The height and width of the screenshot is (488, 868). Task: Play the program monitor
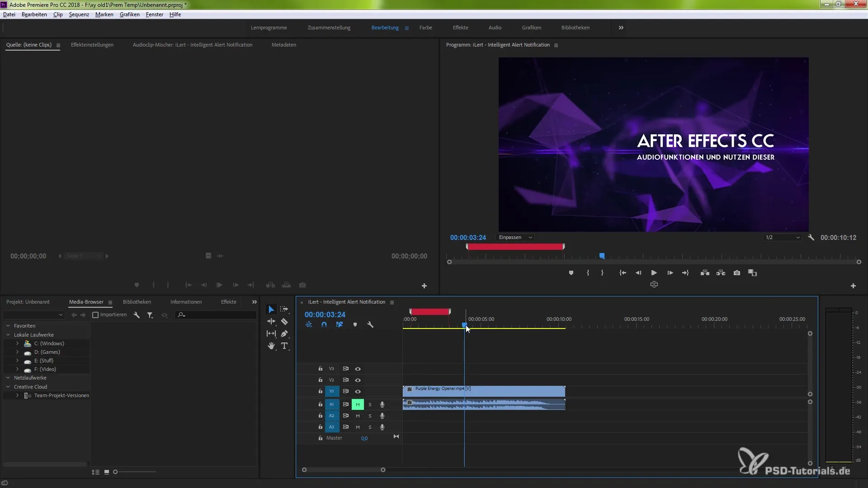coord(654,273)
